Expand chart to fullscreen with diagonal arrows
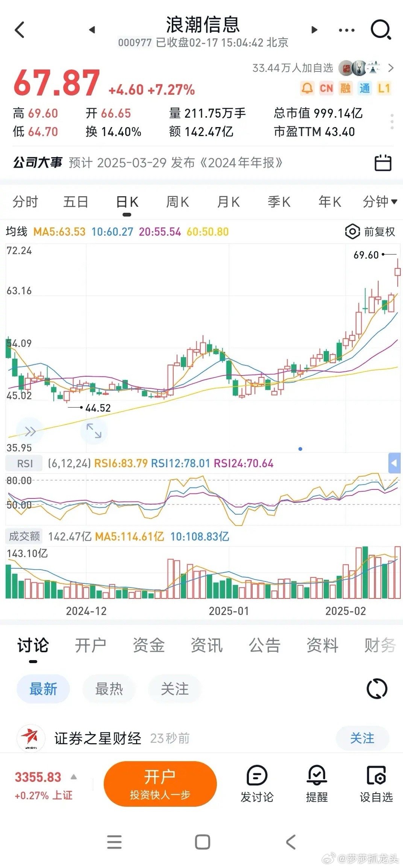 point(94,431)
